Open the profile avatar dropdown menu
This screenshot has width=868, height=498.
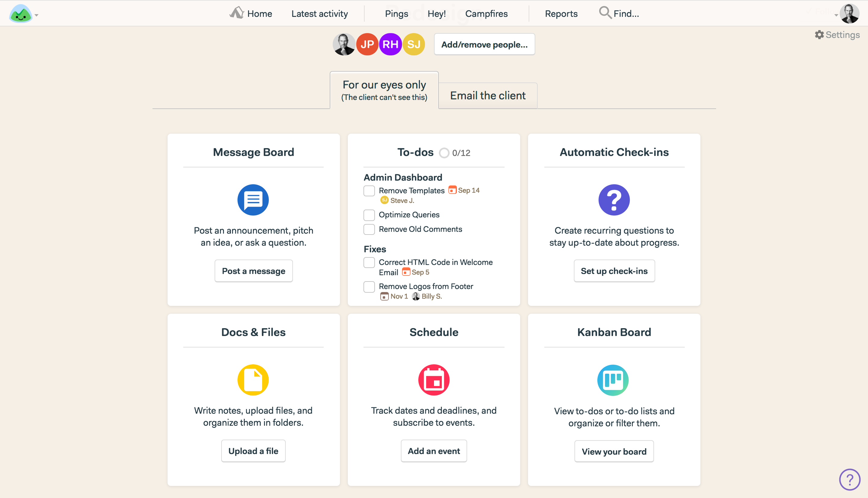coord(850,14)
